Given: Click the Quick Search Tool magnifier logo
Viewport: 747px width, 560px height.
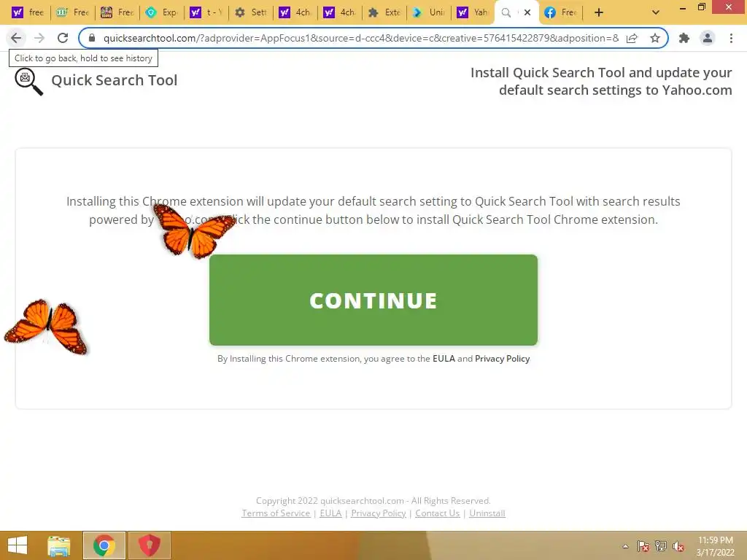Looking at the screenshot, I should [x=28, y=82].
